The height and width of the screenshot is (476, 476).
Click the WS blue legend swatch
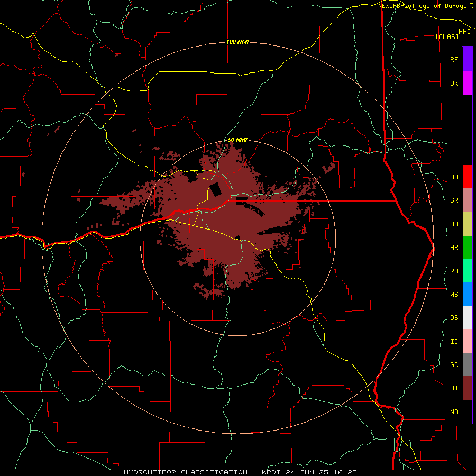(x=467, y=294)
